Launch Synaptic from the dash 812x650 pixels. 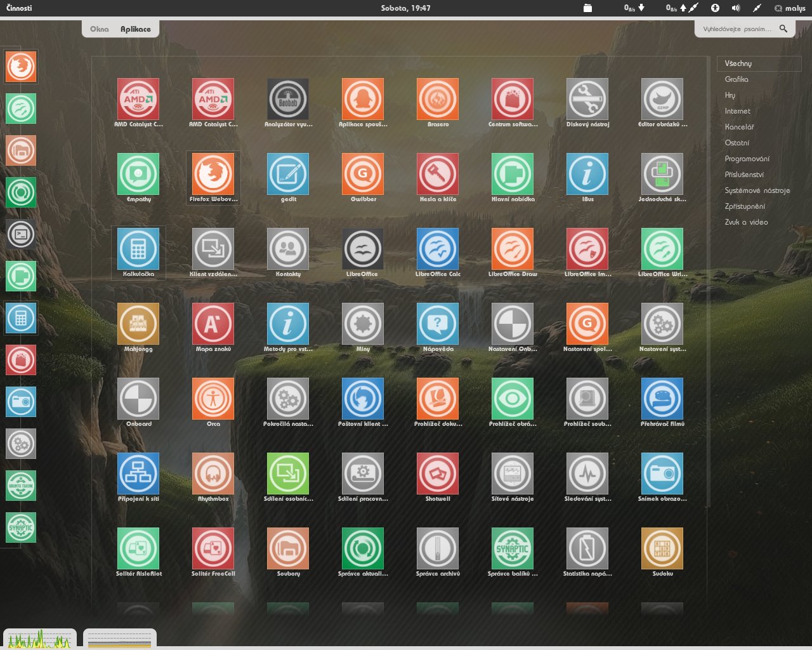(x=21, y=527)
